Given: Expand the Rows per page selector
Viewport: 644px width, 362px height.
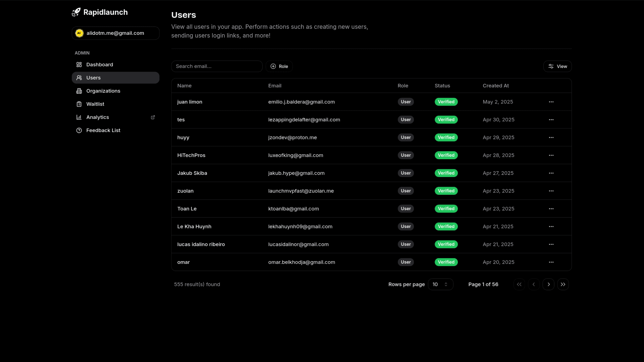Looking at the screenshot, I should tap(440, 284).
